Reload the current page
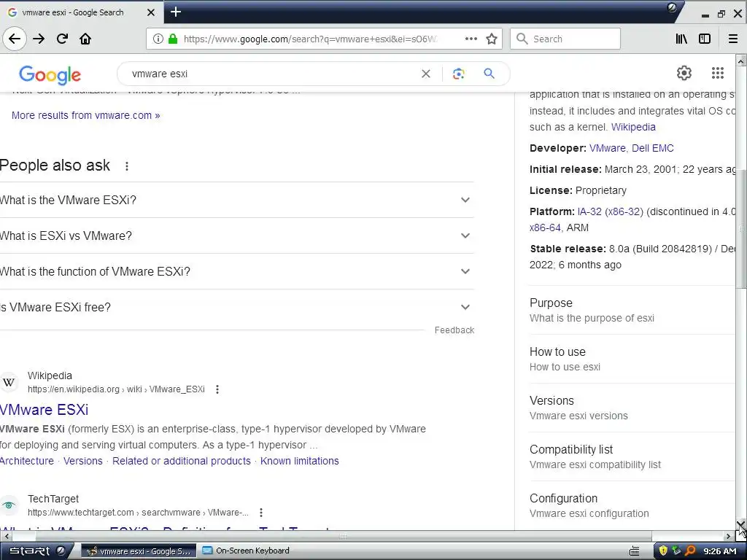This screenshot has height=560, width=747. click(x=62, y=39)
